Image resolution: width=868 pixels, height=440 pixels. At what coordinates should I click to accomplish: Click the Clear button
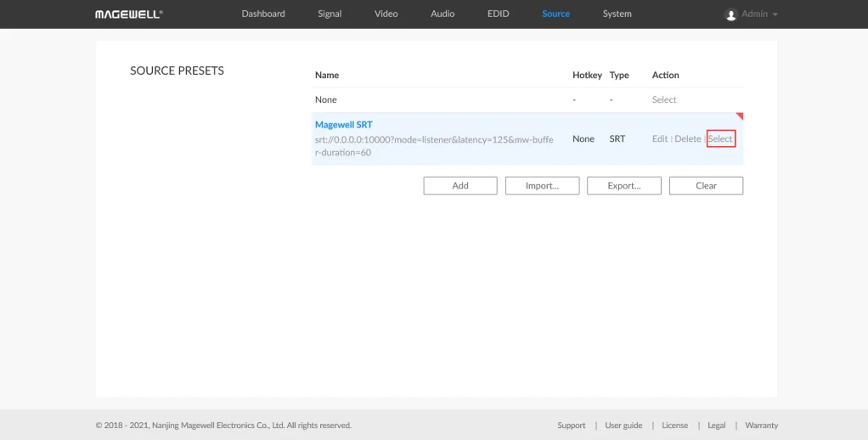click(x=706, y=186)
